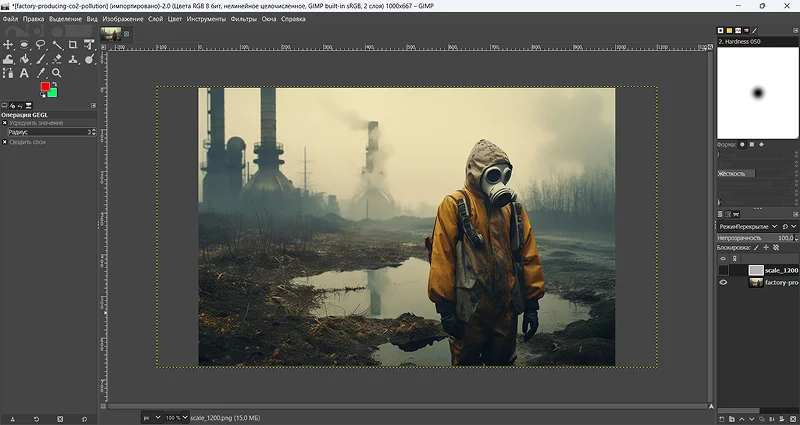Adjust the Радиус spinner arrows
Screen dimensions: 800x425
(94, 132)
